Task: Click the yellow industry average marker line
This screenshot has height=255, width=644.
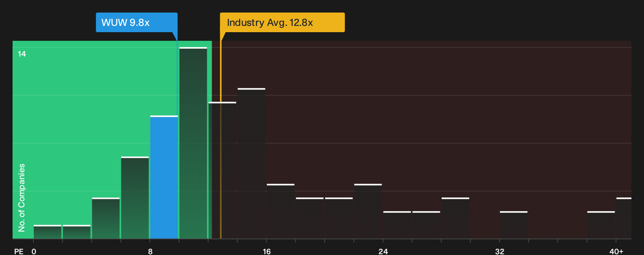Action: pos(221,139)
